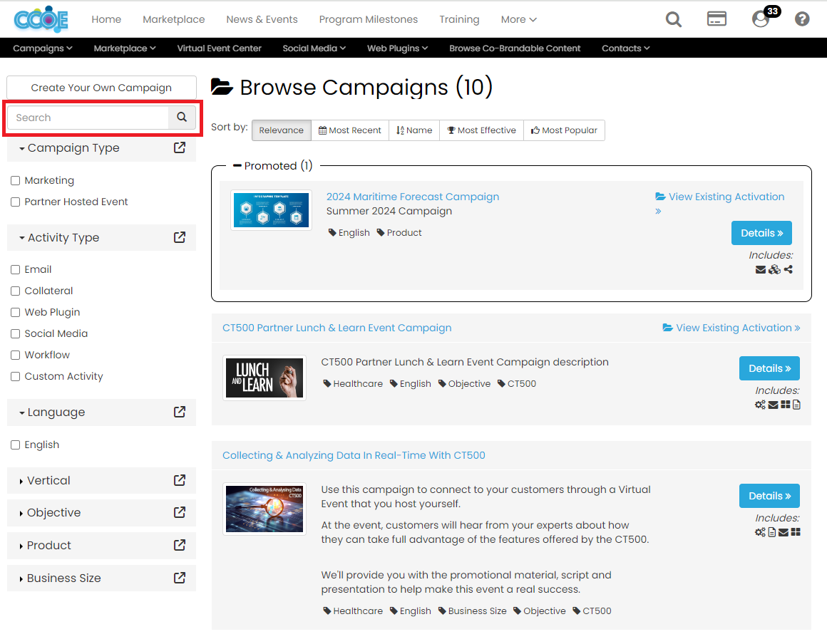
Task: Expand the Vertical filter section
Action: tap(48, 480)
